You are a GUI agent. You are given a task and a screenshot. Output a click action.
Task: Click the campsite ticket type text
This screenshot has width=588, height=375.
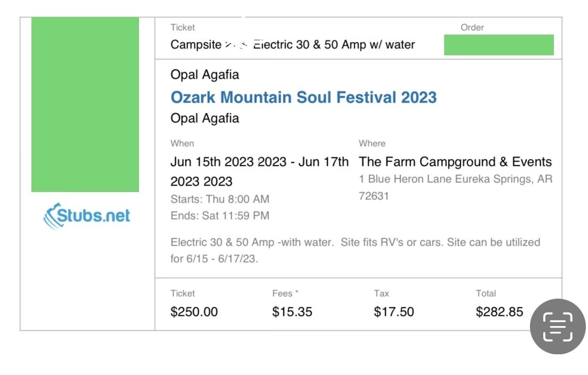point(292,45)
